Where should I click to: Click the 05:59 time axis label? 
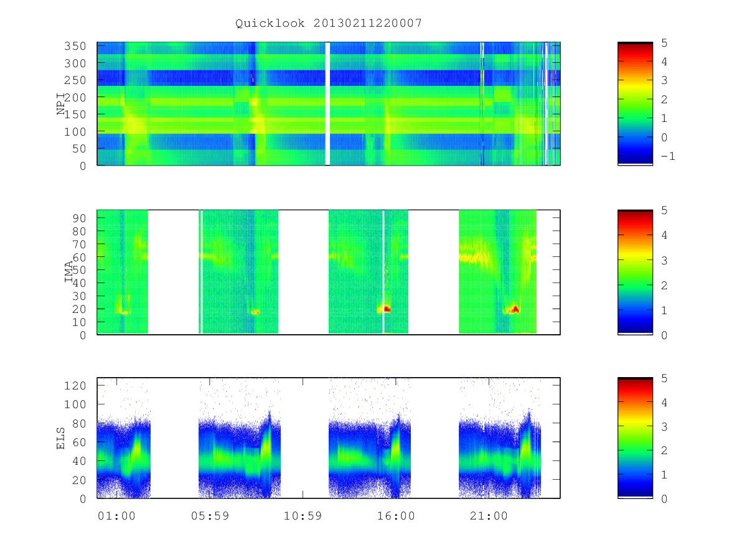(210, 516)
